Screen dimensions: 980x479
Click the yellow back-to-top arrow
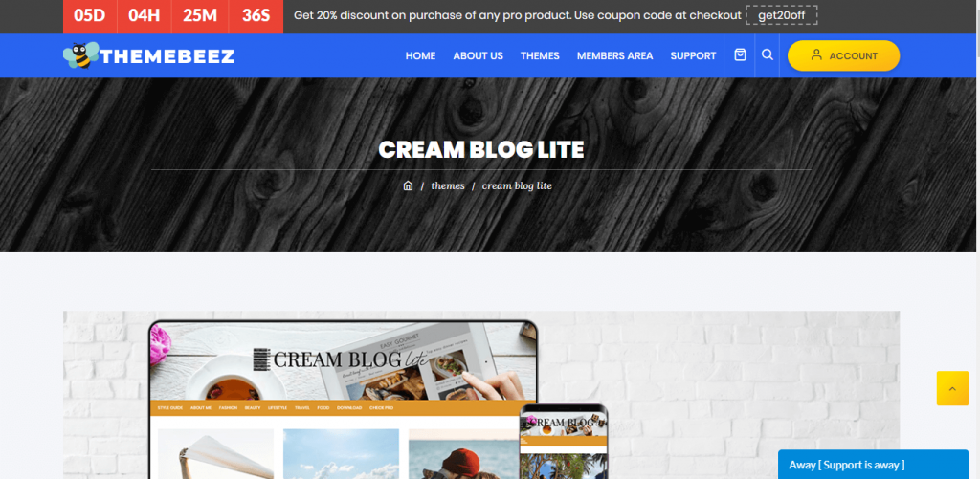click(x=952, y=388)
